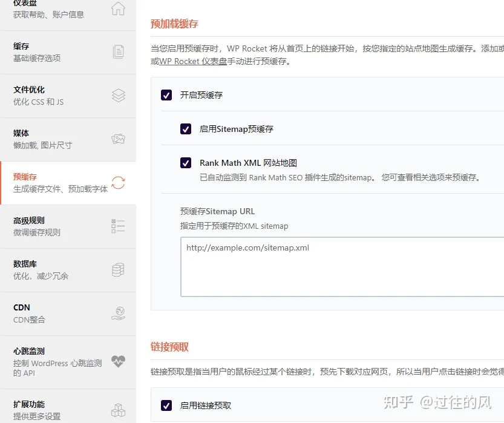The width and height of the screenshot is (504, 423).
Task: Disable Rank Math XML 网站地图 checkbox
Action: [x=186, y=163]
